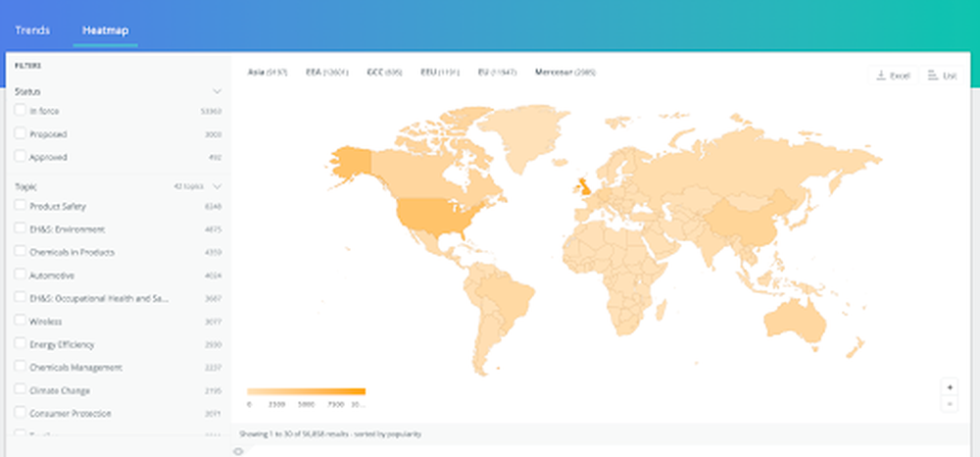Zoom out the map with minus icon

point(950,404)
